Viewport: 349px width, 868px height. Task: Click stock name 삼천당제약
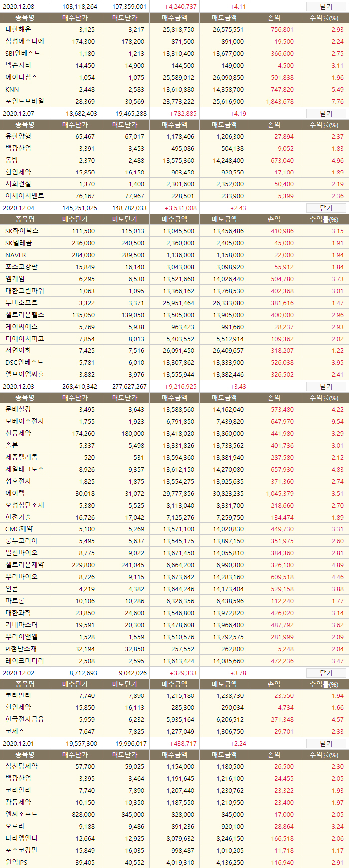21,766
